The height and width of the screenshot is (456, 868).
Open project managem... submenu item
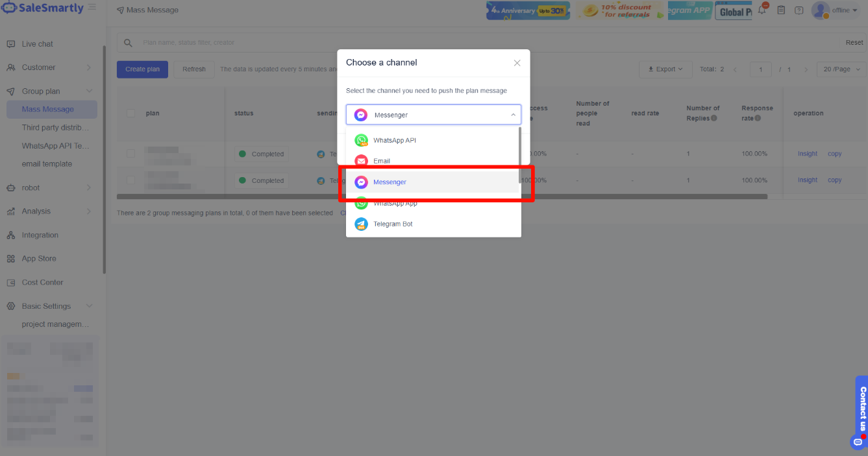point(56,324)
